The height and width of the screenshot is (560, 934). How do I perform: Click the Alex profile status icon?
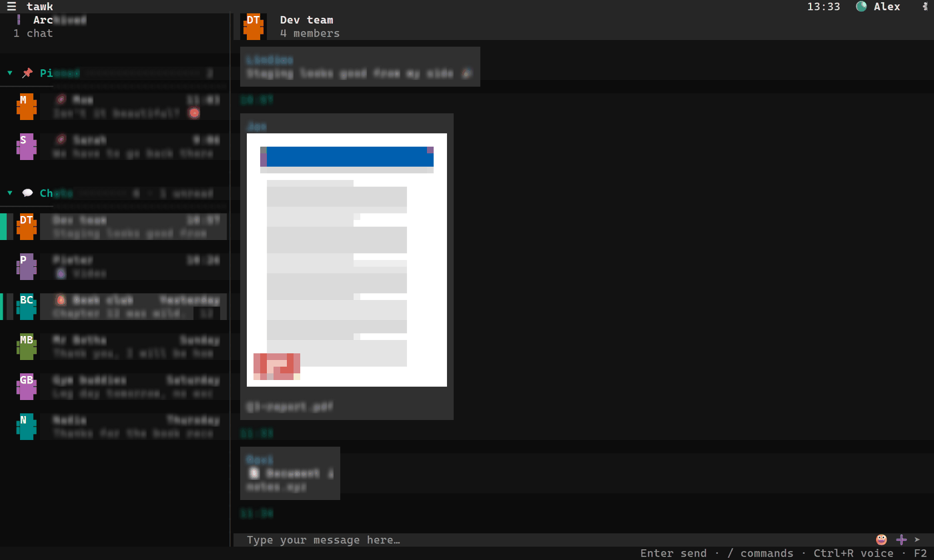point(861,7)
